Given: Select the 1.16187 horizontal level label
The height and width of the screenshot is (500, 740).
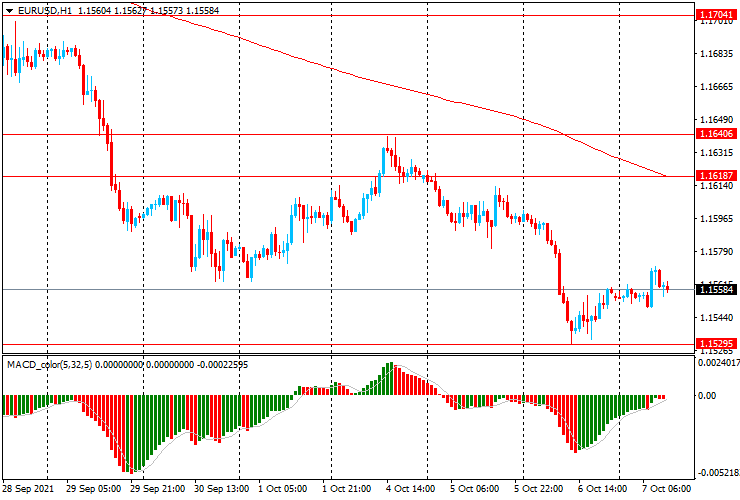Looking at the screenshot, I should pyautogui.click(x=716, y=176).
